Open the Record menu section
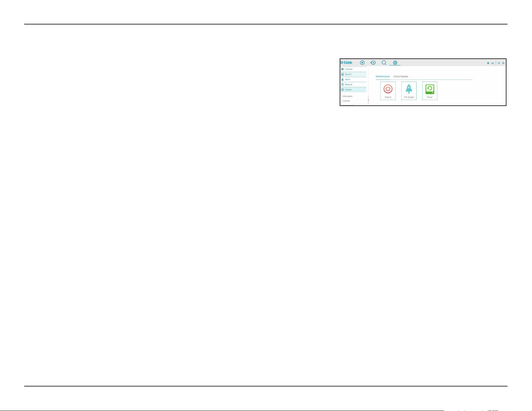This screenshot has height=411, width=532. coord(353,74)
